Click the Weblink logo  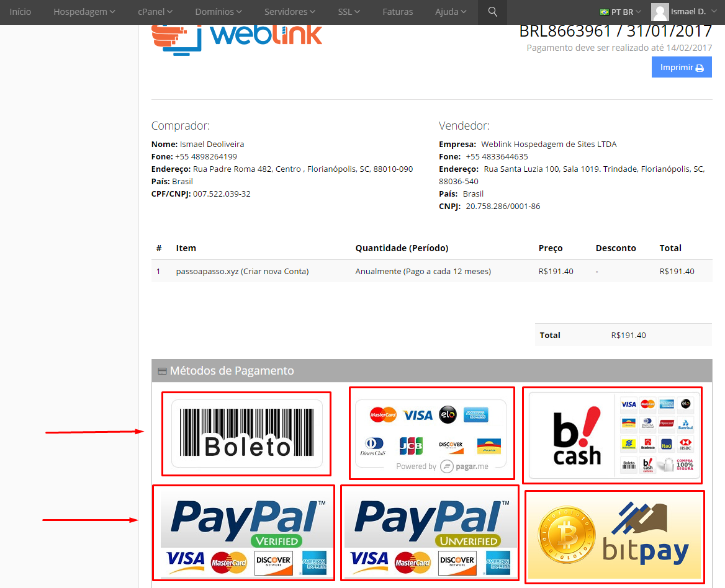[236, 40]
